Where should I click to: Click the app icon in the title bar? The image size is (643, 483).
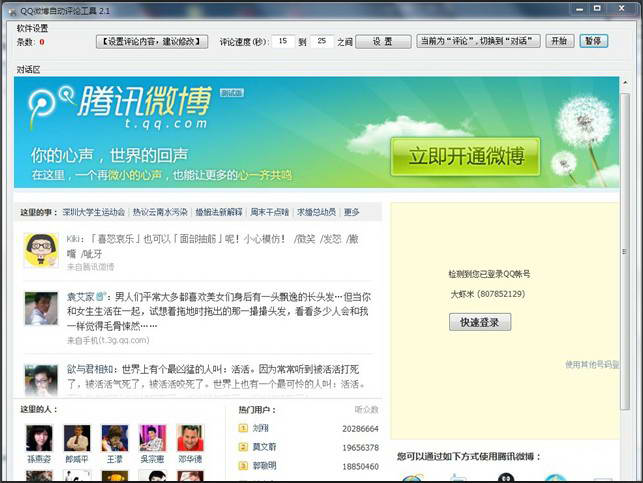coord(13,11)
